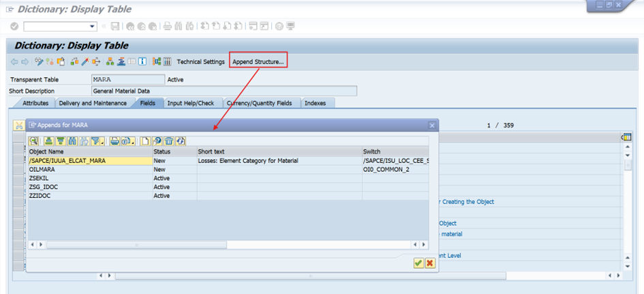The height and width of the screenshot is (294, 644).
Task: Switch to the Attributes tab
Action: (35, 103)
